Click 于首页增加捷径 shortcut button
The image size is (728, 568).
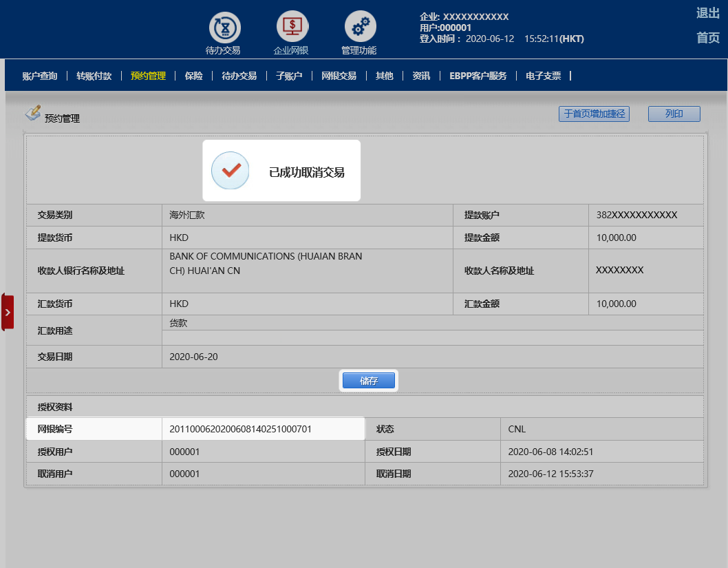point(594,114)
